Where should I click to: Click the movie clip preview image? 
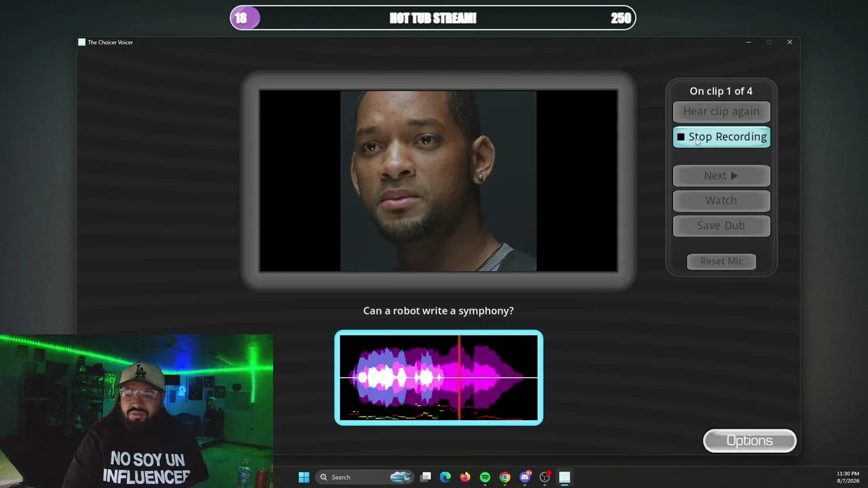point(438,181)
